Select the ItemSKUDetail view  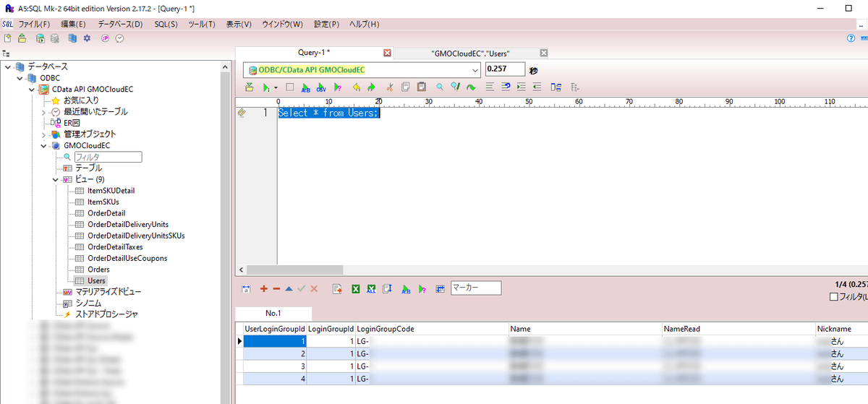pyautogui.click(x=111, y=191)
